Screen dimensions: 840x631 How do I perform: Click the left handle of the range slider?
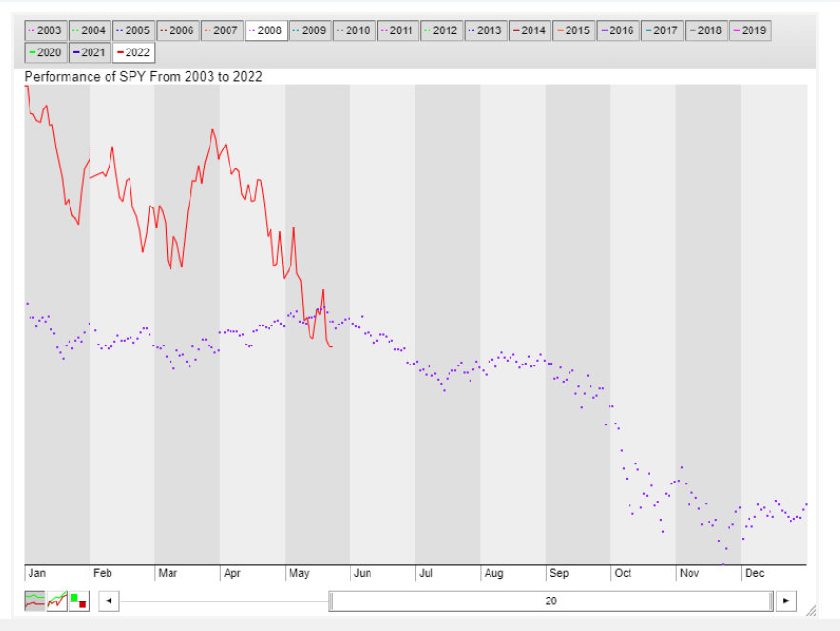331,601
